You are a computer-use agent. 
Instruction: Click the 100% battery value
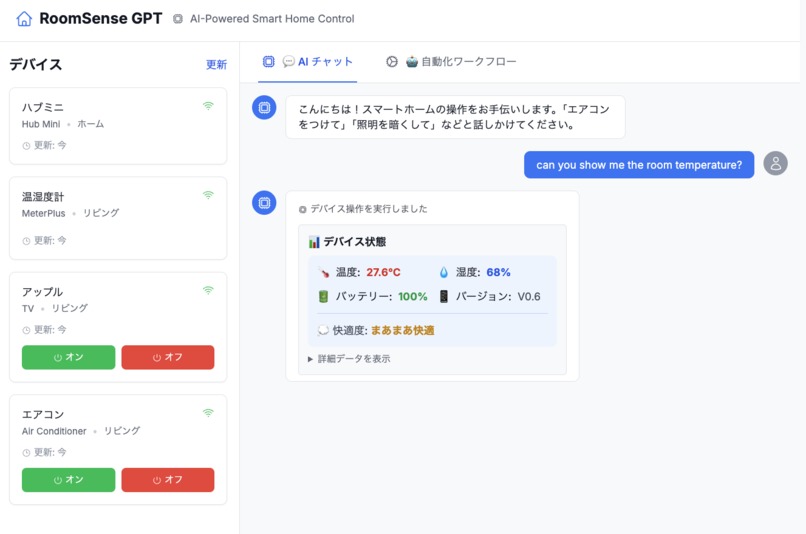click(x=413, y=297)
